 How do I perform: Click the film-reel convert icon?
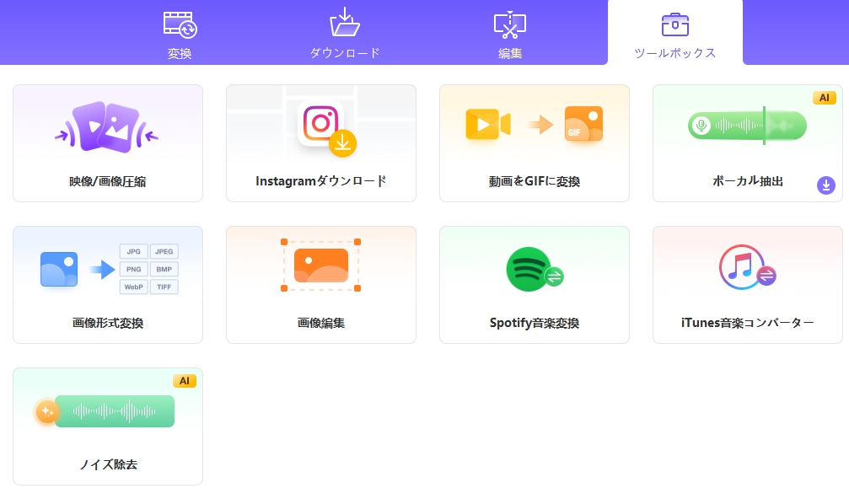point(180,25)
